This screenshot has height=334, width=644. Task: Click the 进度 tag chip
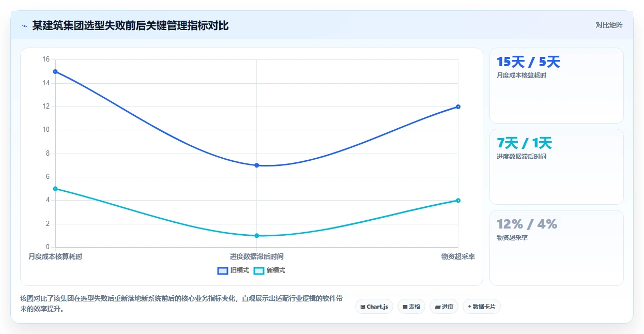pos(444,307)
